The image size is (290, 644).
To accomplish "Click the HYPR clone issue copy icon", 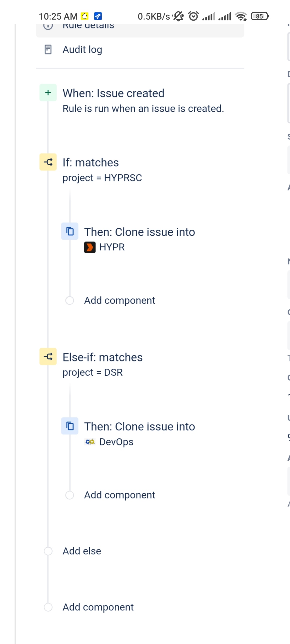I will 70,231.
